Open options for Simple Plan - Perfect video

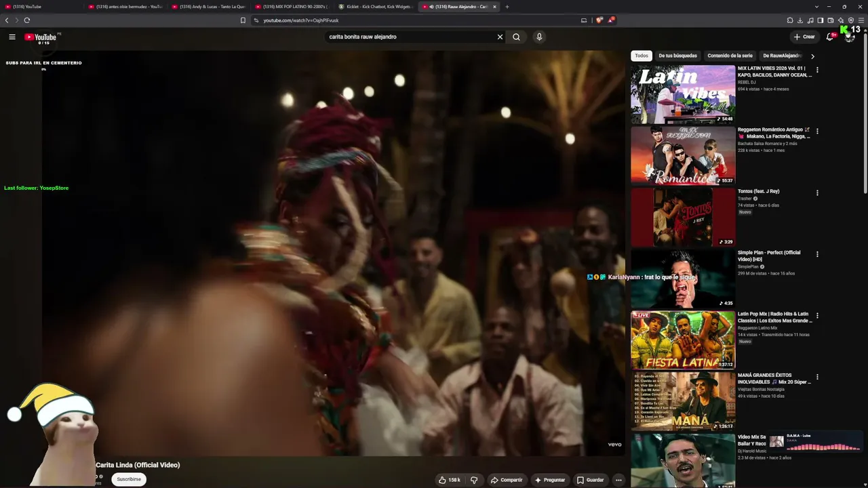(x=817, y=254)
